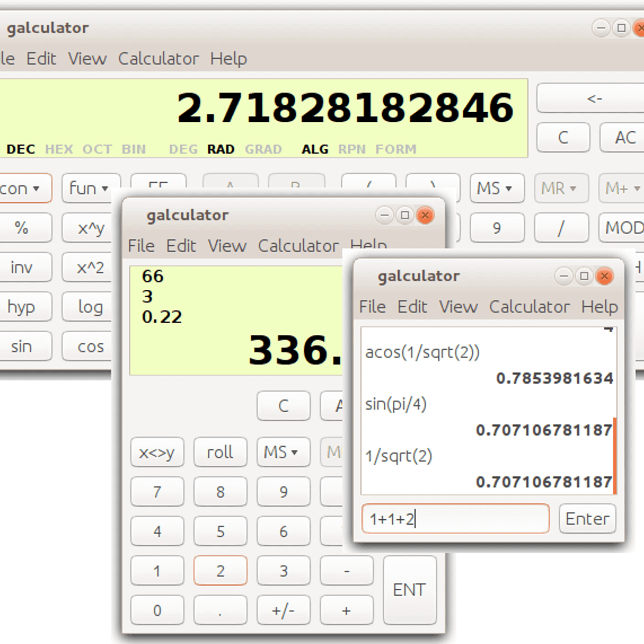Select RPN notation mode
This screenshot has width=644, height=644.
(x=352, y=149)
